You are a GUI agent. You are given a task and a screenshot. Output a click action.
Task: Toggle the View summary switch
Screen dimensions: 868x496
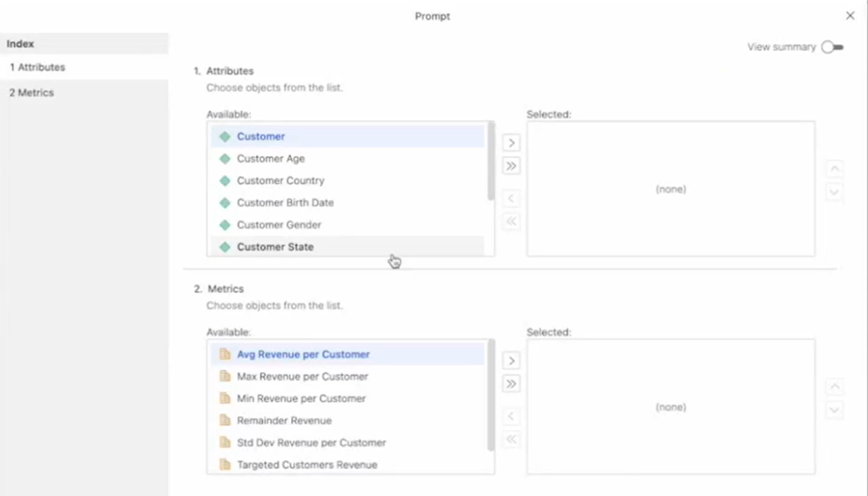tap(831, 47)
